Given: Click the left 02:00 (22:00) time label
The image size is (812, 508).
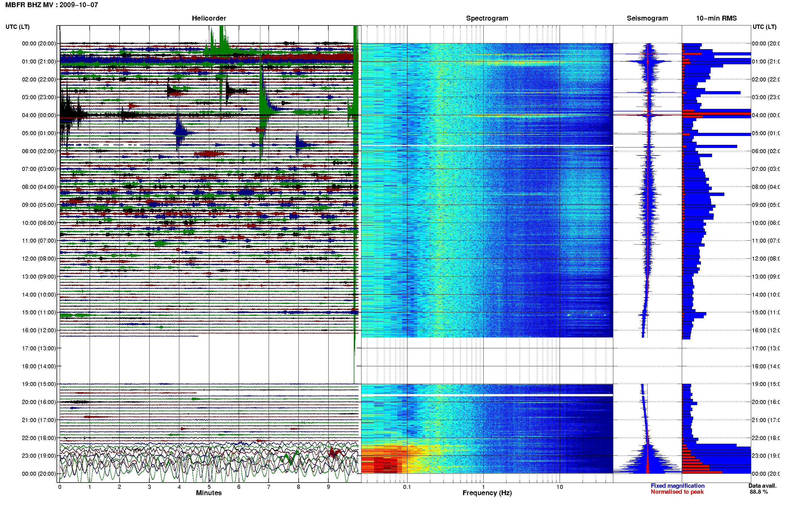Looking at the screenshot, I should tap(39, 79).
